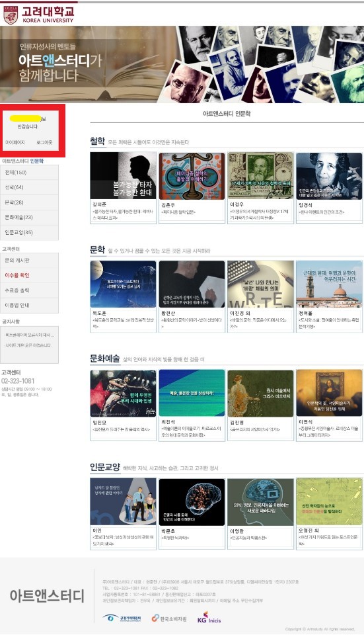Open the silhouette course 불가능한 타자 thumbnail
The height and width of the screenshot is (635, 364).
pyautogui.click(x=123, y=176)
